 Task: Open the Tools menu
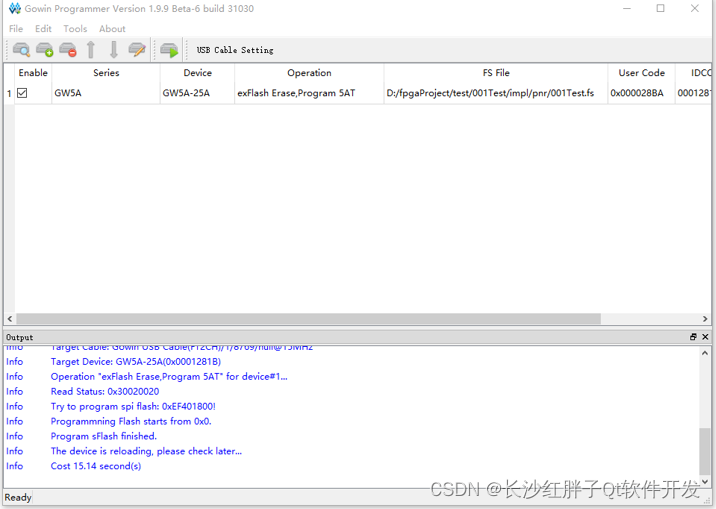75,29
